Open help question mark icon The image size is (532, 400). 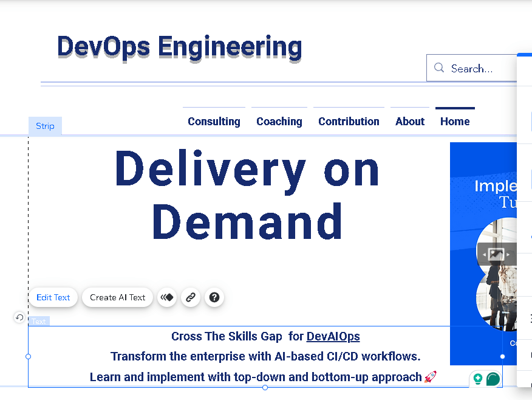coord(214,297)
